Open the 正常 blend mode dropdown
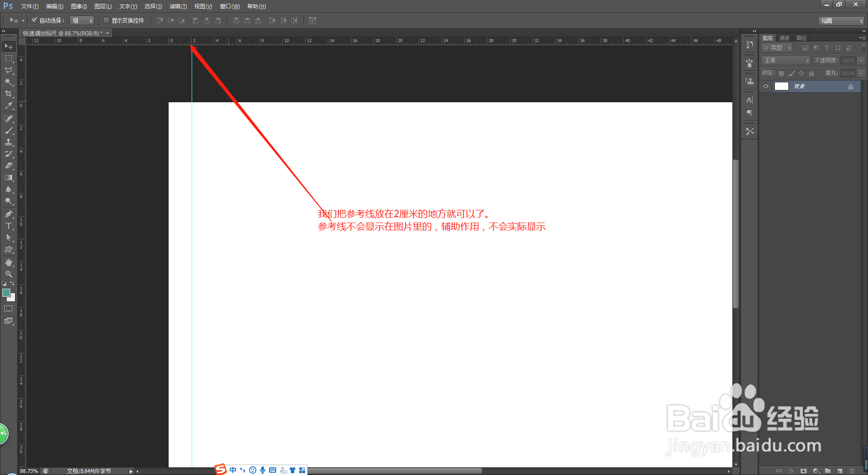The height and width of the screenshot is (475, 868). (x=786, y=61)
